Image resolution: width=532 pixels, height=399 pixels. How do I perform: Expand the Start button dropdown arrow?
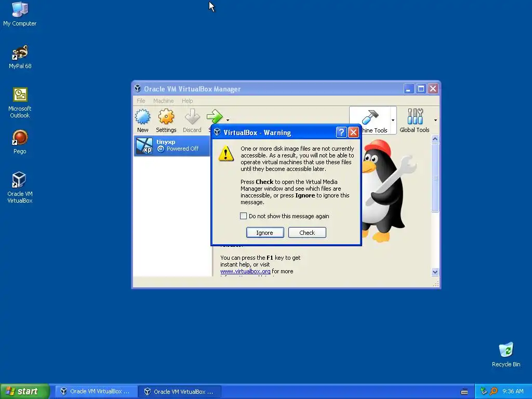point(228,120)
